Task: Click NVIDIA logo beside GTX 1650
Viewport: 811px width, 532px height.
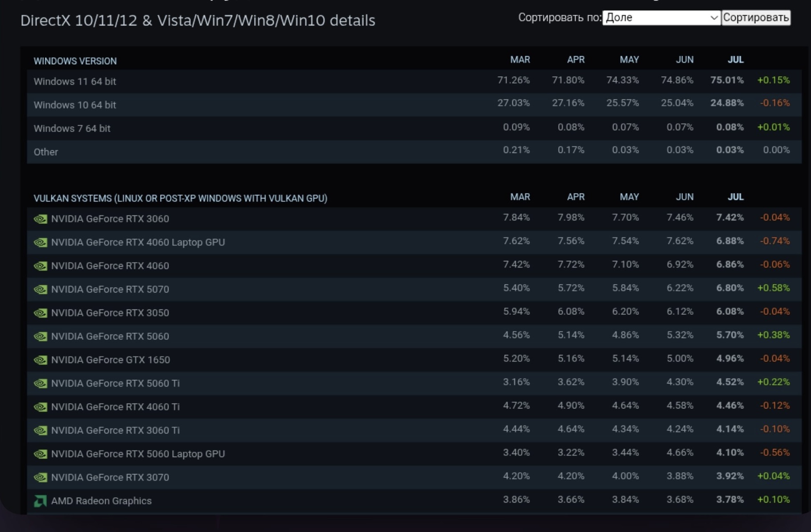Action: [41, 360]
